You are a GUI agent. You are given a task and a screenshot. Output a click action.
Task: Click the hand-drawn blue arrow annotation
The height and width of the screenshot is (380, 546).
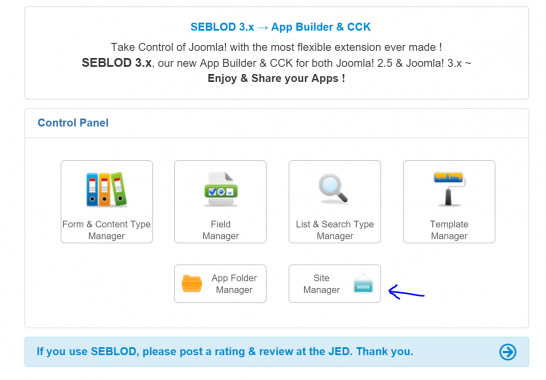(x=406, y=292)
